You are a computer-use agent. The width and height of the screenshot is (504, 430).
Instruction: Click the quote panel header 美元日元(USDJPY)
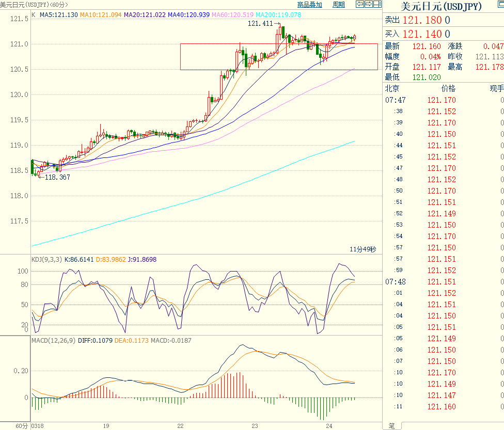(x=441, y=6)
